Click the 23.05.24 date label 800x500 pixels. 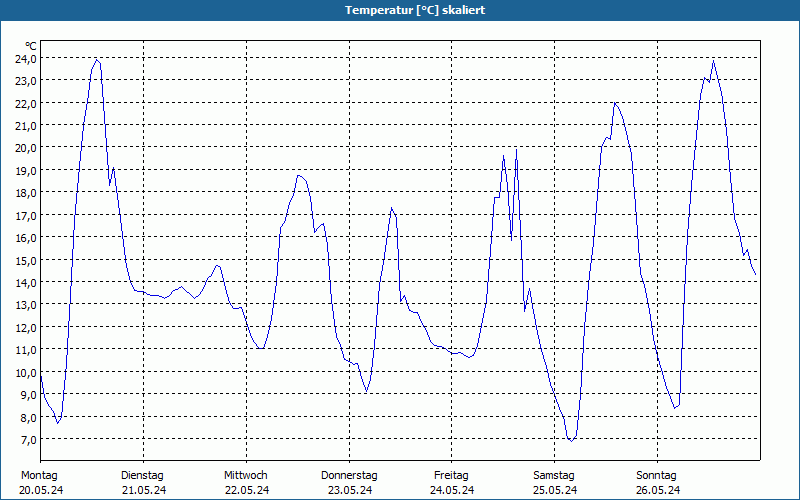click(x=350, y=490)
